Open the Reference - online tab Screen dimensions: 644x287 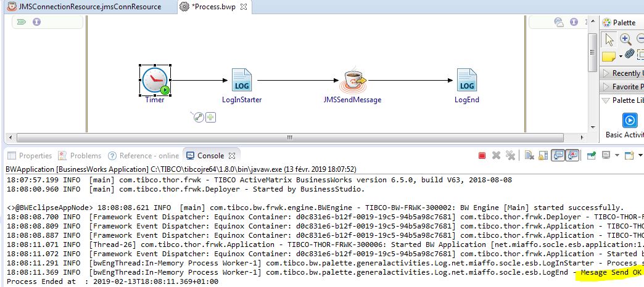(x=143, y=155)
